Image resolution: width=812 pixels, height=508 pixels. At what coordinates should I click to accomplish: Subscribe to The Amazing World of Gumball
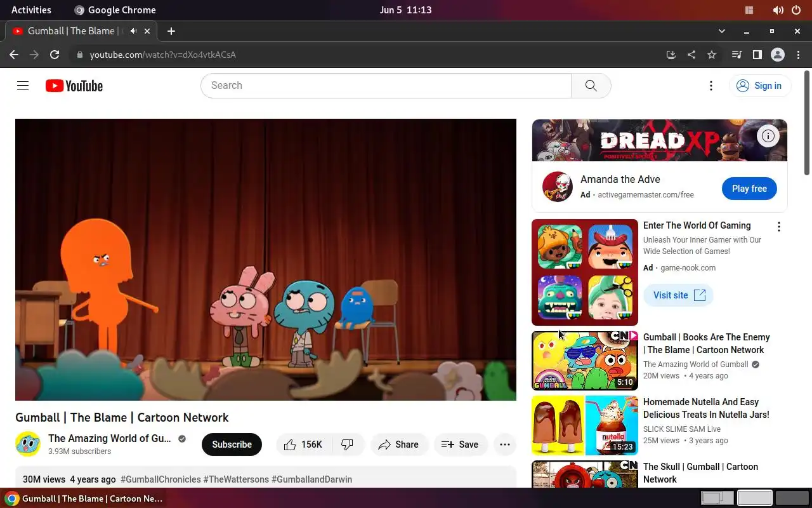[232, 444]
